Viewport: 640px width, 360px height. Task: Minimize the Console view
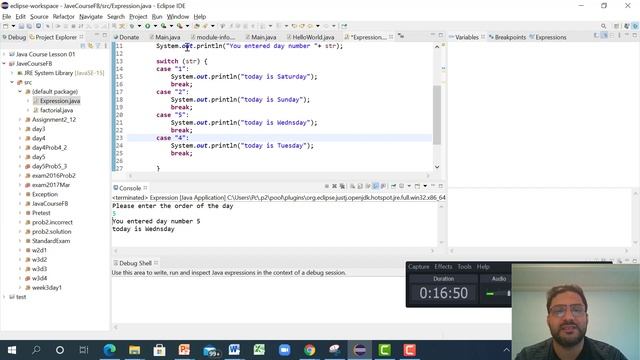(x=433, y=186)
